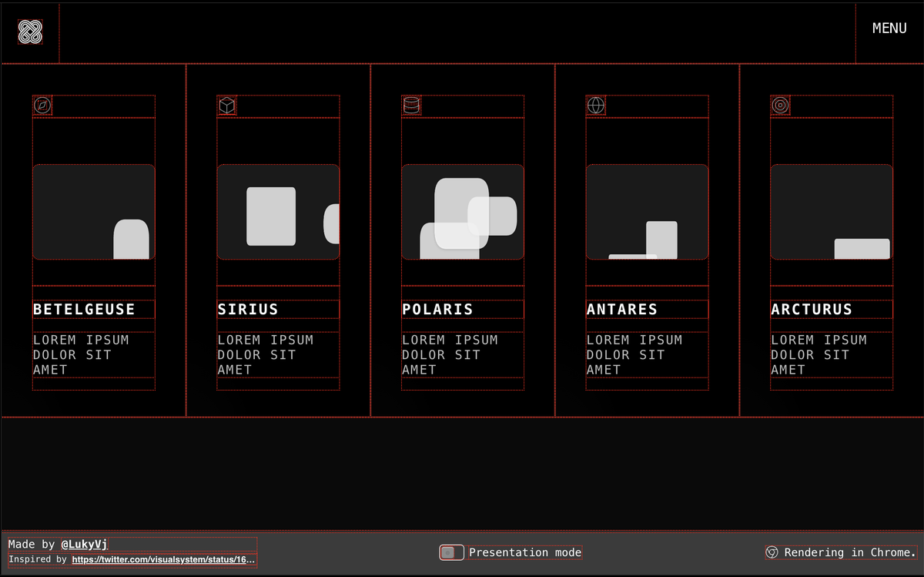Select the Polaris card illustration

click(x=463, y=212)
